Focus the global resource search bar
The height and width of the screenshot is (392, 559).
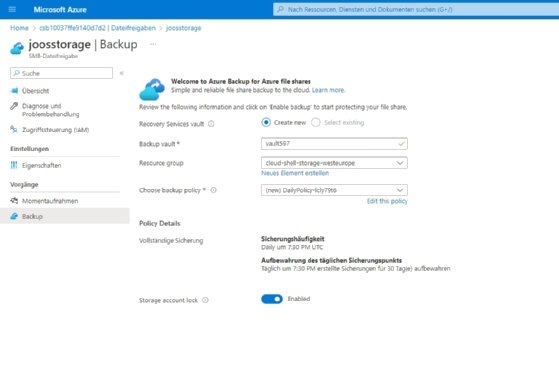point(416,9)
